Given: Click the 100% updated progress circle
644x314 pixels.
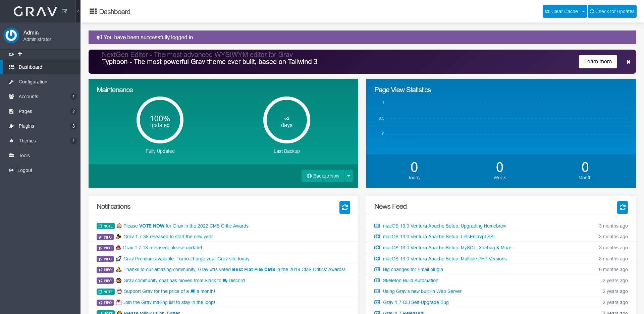Looking at the screenshot, I should [x=160, y=120].
